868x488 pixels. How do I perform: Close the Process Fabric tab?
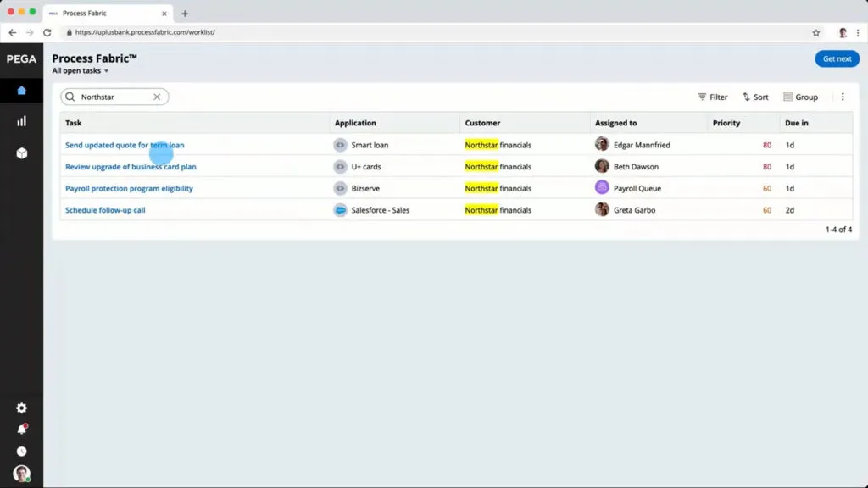164,14
